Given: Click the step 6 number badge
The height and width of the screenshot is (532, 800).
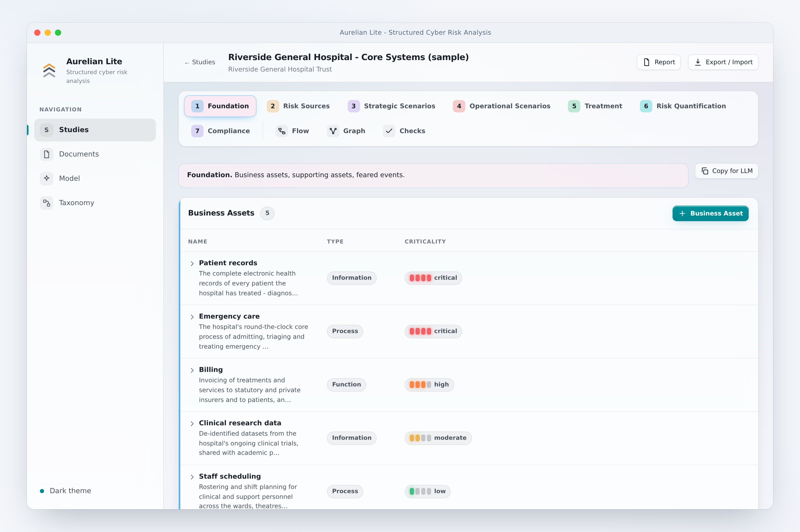Looking at the screenshot, I should 646,106.
